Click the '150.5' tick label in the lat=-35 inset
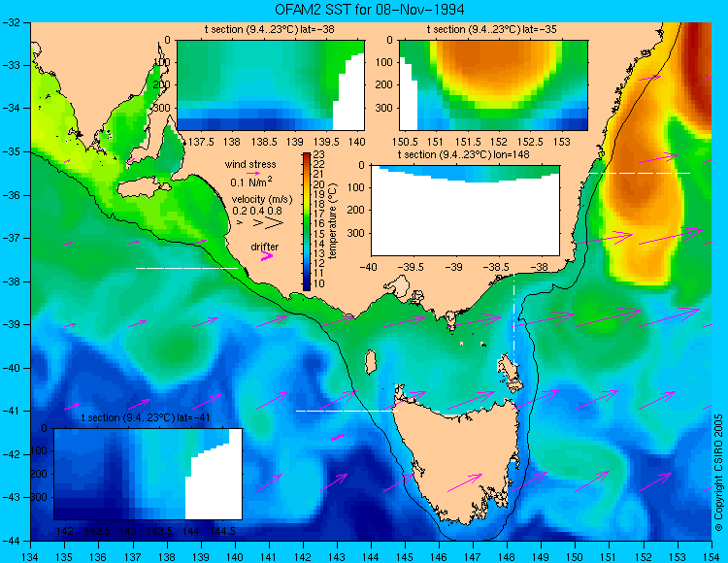 pos(405,142)
